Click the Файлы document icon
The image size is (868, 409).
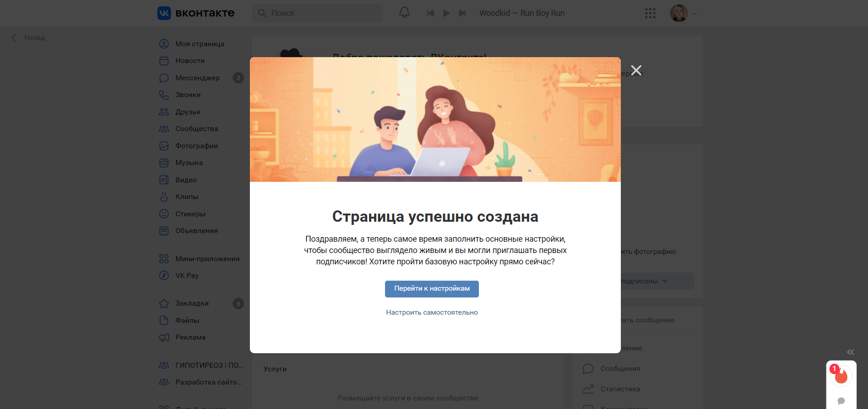click(164, 321)
